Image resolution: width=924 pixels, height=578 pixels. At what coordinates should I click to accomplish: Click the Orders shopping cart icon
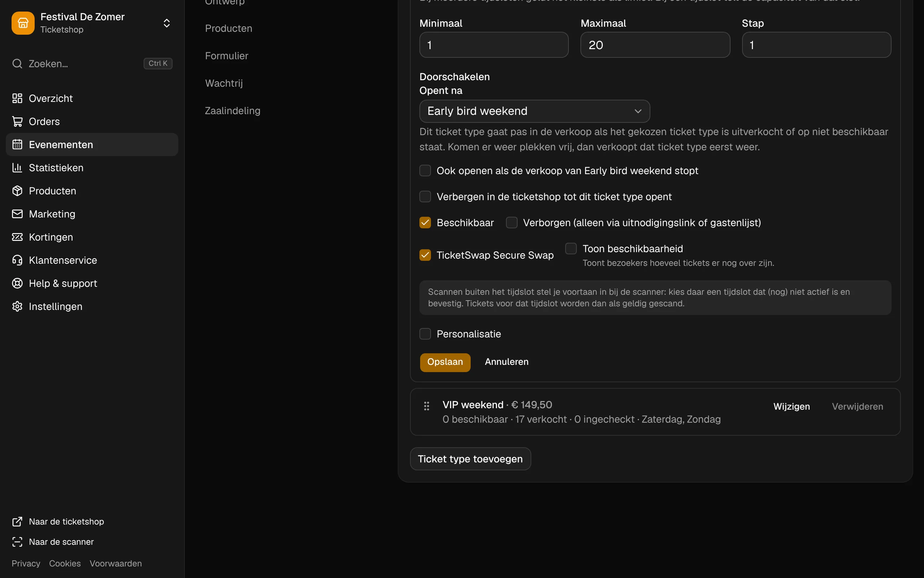(x=17, y=122)
